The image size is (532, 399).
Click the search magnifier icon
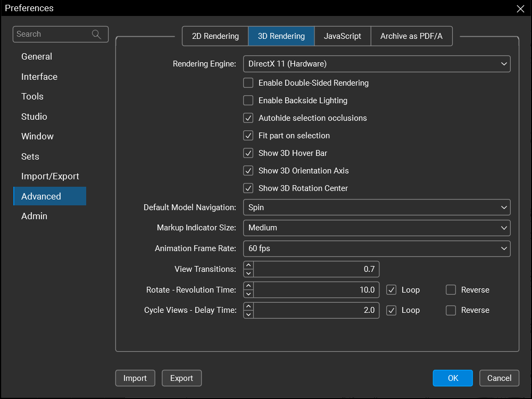point(96,34)
